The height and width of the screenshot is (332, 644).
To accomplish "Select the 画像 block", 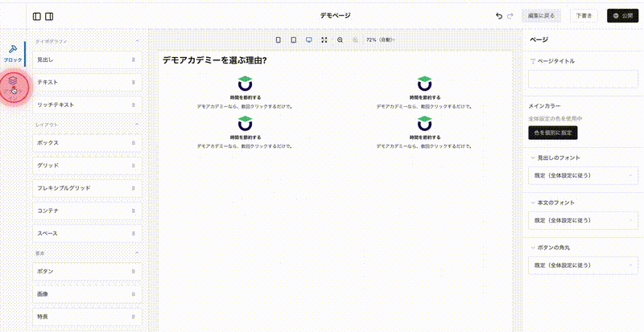I will tap(87, 294).
